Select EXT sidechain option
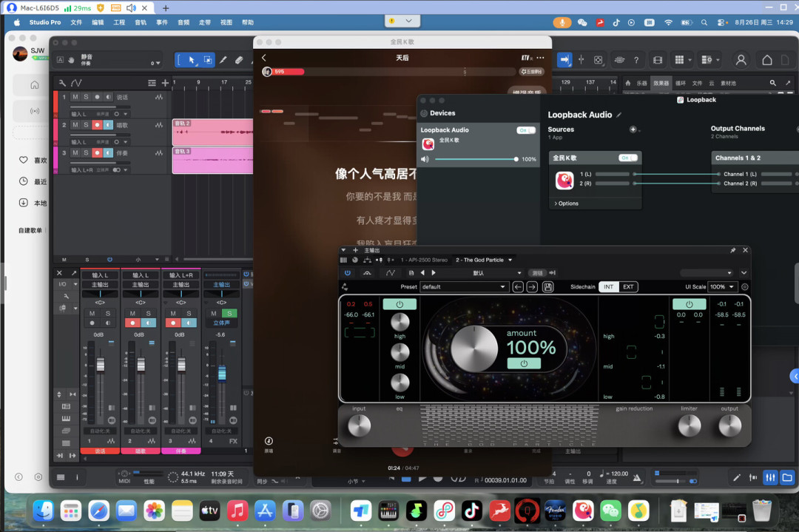This screenshot has height=532, width=799. pyautogui.click(x=628, y=287)
